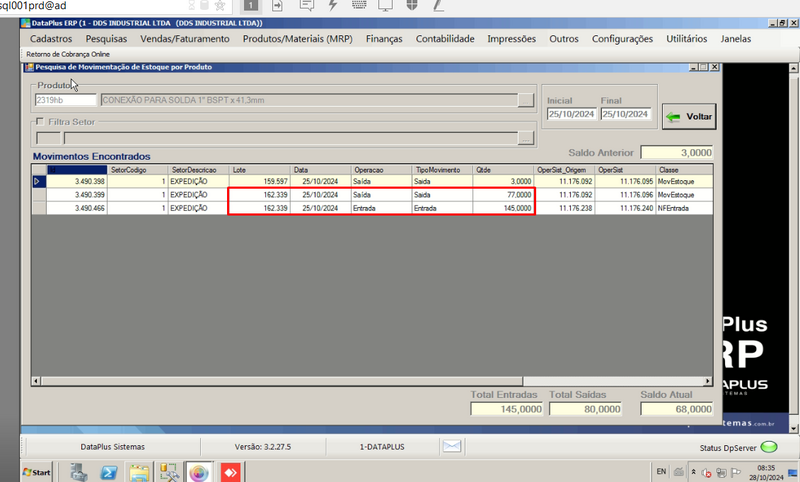
Task: Click the Total Entradas value field
Action: click(x=507, y=409)
